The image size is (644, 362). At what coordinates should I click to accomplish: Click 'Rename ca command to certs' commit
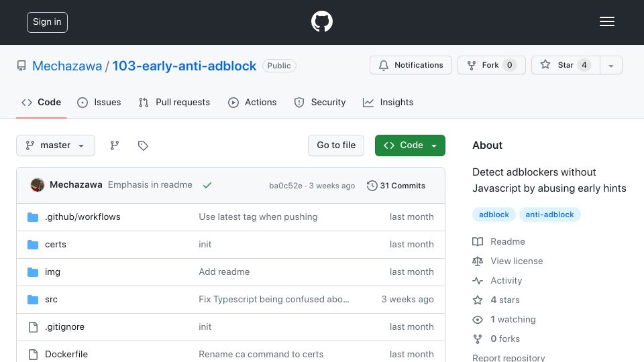(261, 354)
